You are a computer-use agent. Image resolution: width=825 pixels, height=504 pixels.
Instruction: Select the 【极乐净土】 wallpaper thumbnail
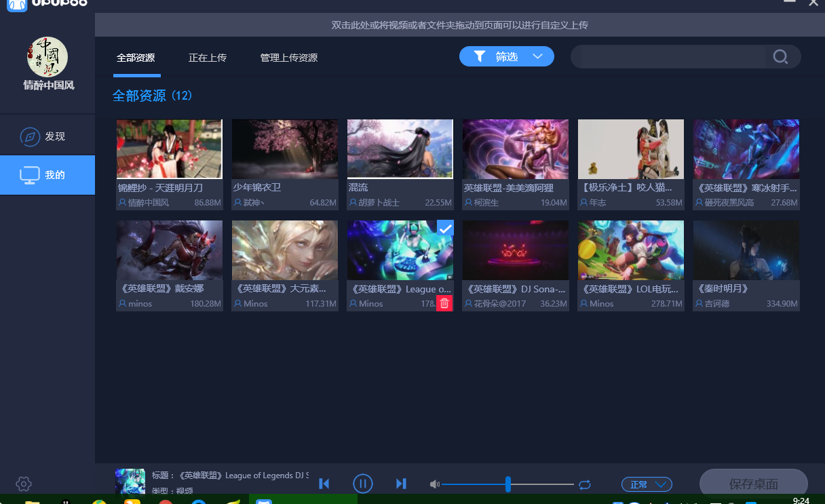[631, 149]
